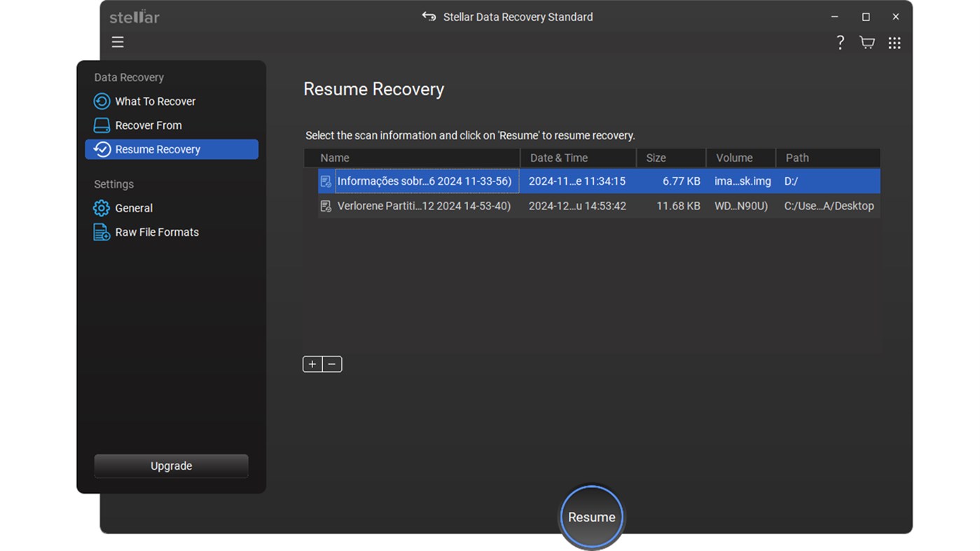Select the What To Recover sidebar icon
The width and height of the screenshot is (980, 551).
(102, 101)
